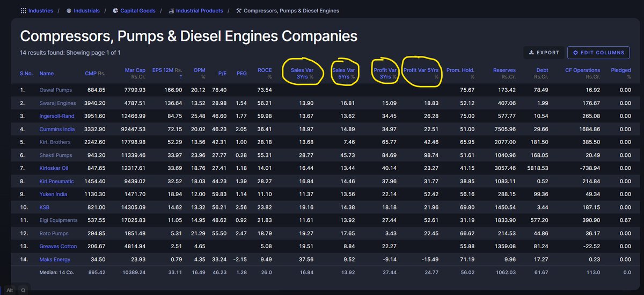Open Kirl.Pneumatic company page
The image size is (644, 295).
click(56, 181)
